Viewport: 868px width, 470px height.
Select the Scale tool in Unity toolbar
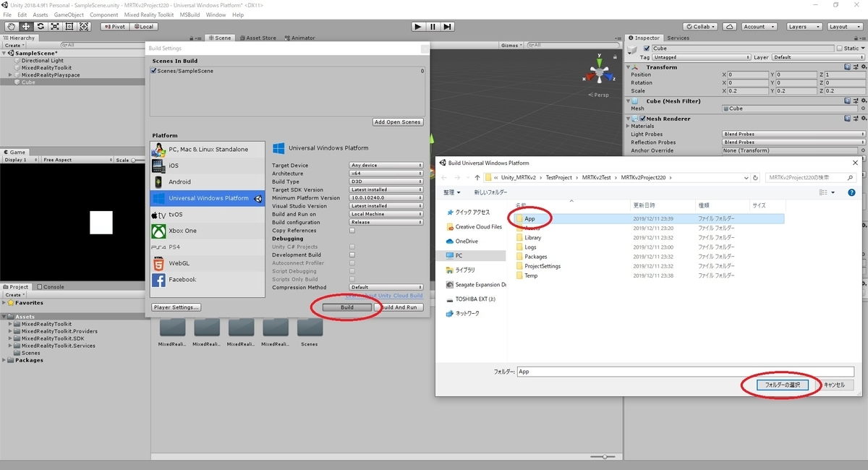point(55,27)
